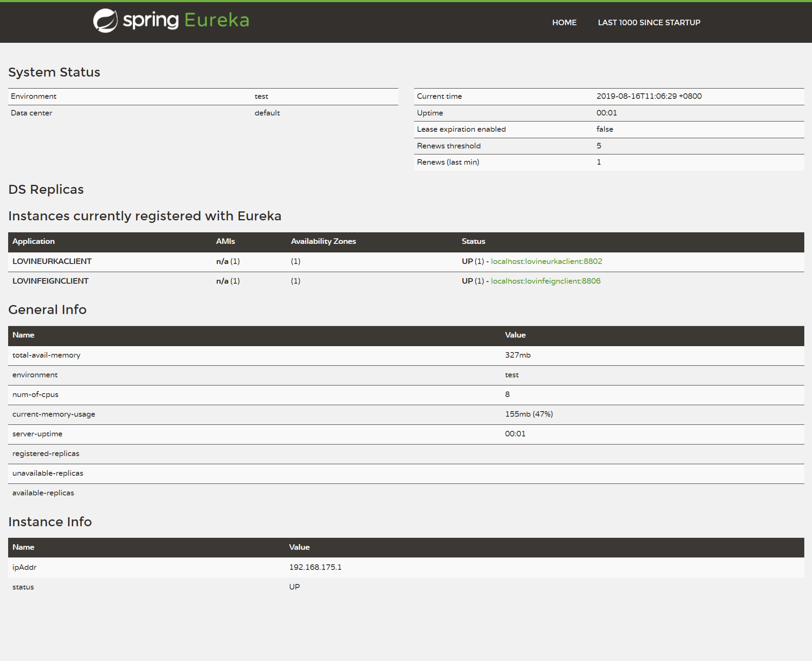Image resolution: width=812 pixels, height=661 pixels.
Task: Click the AMIs column header
Action: (x=225, y=241)
